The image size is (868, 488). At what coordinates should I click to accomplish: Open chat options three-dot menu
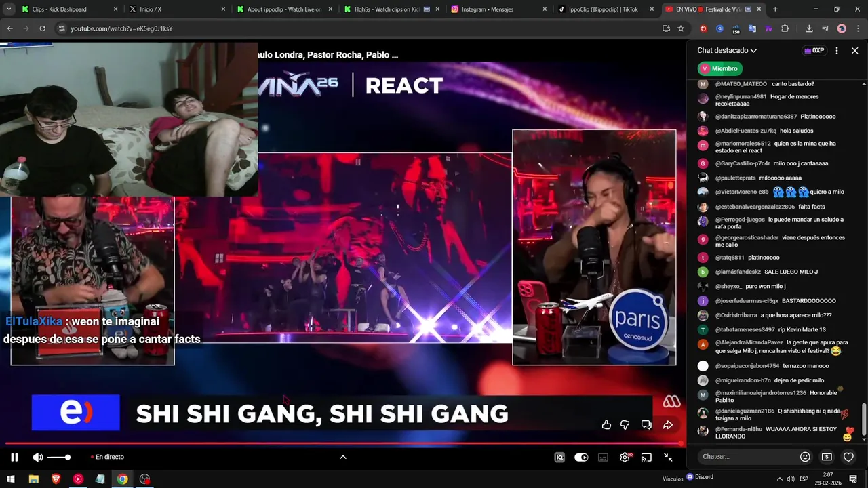(x=837, y=51)
